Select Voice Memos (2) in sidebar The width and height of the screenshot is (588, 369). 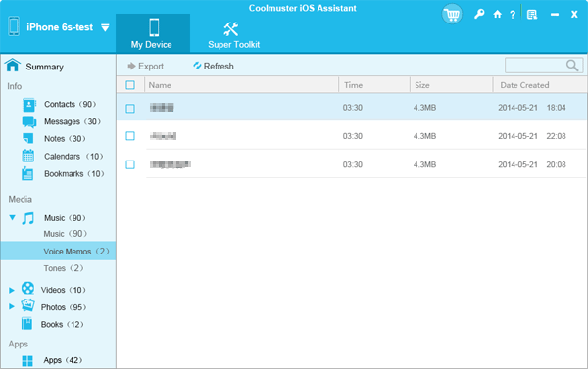[58, 251]
